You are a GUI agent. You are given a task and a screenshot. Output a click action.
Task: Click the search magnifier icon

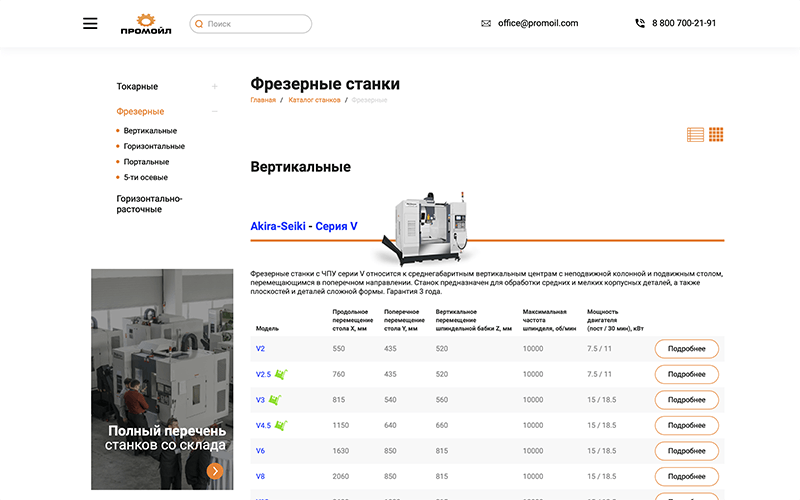(x=199, y=24)
